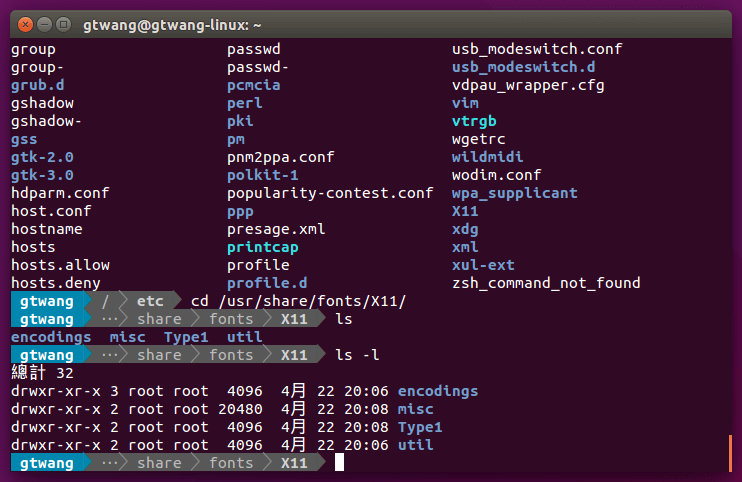Click the pnm2ppa.conf file name
This screenshot has width=742, height=482.
[281, 157]
